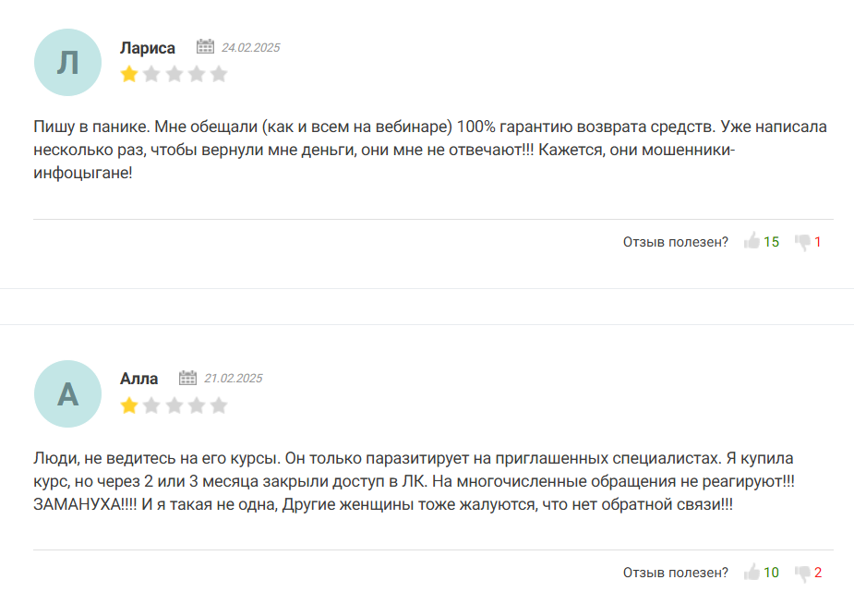
Task: Click thumbs-down icon on Лариса's review
Action: tap(802, 242)
